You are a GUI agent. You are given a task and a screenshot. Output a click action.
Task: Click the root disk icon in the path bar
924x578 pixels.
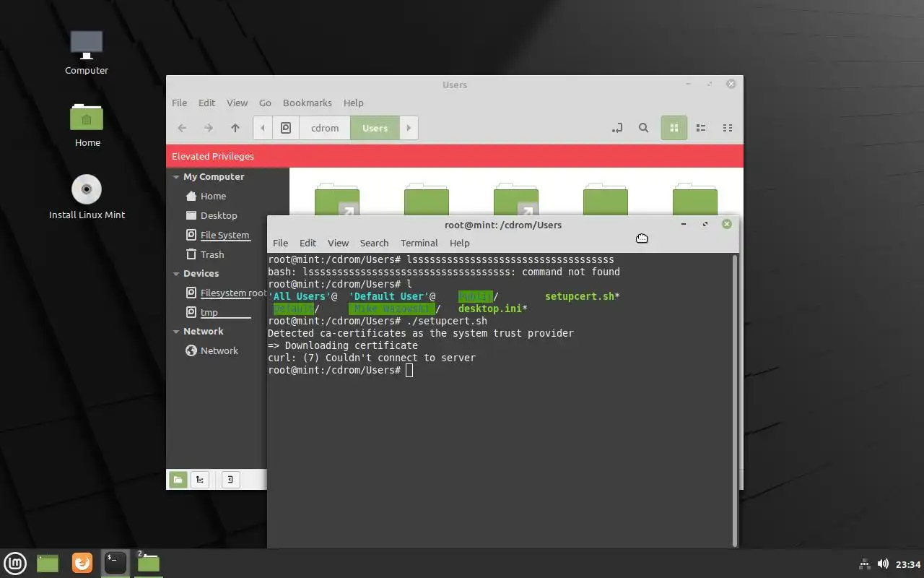point(286,128)
